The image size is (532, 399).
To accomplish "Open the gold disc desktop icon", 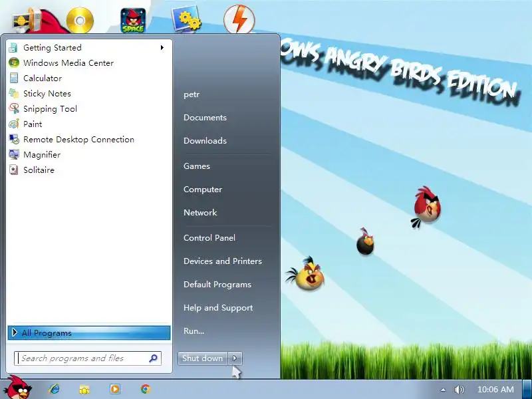I will click(x=80, y=21).
